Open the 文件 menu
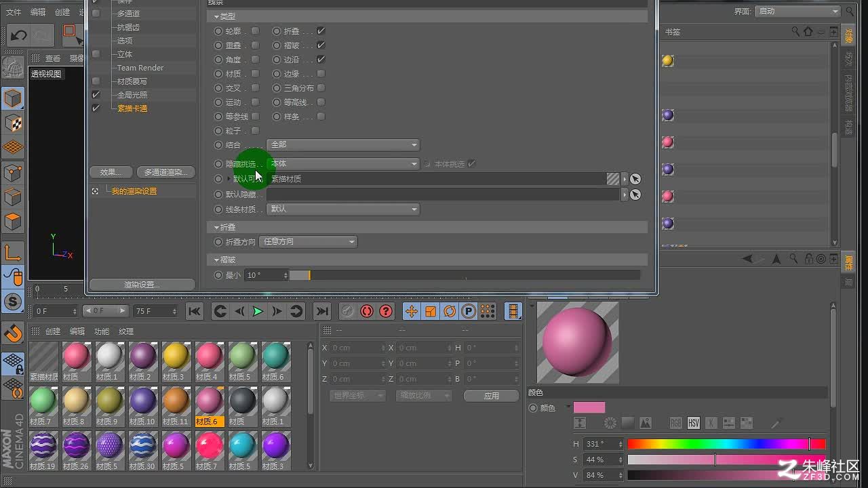The image size is (868, 488). [x=14, y=12]
